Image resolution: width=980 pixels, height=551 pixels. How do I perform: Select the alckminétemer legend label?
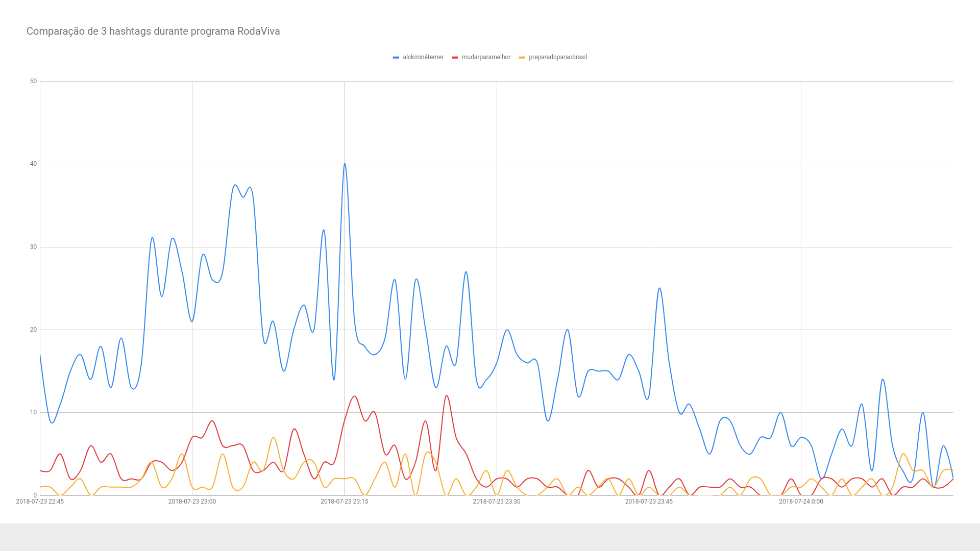(x=423, y=57)
